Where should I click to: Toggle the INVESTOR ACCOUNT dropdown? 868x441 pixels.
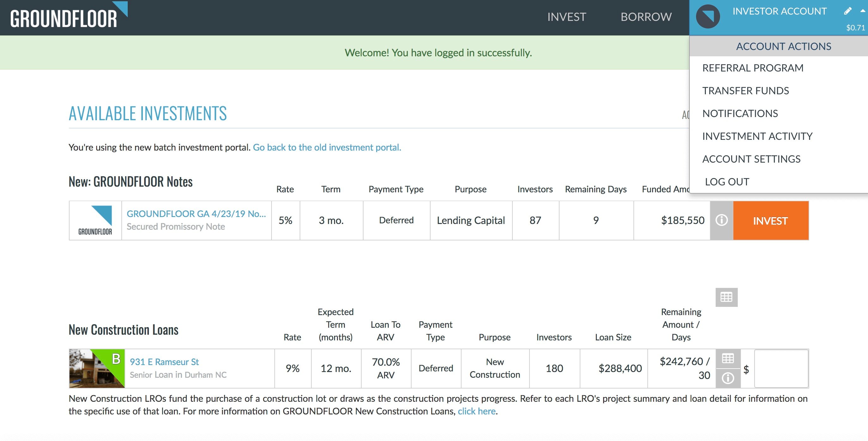pyautogui.click(x=779, y=11)
